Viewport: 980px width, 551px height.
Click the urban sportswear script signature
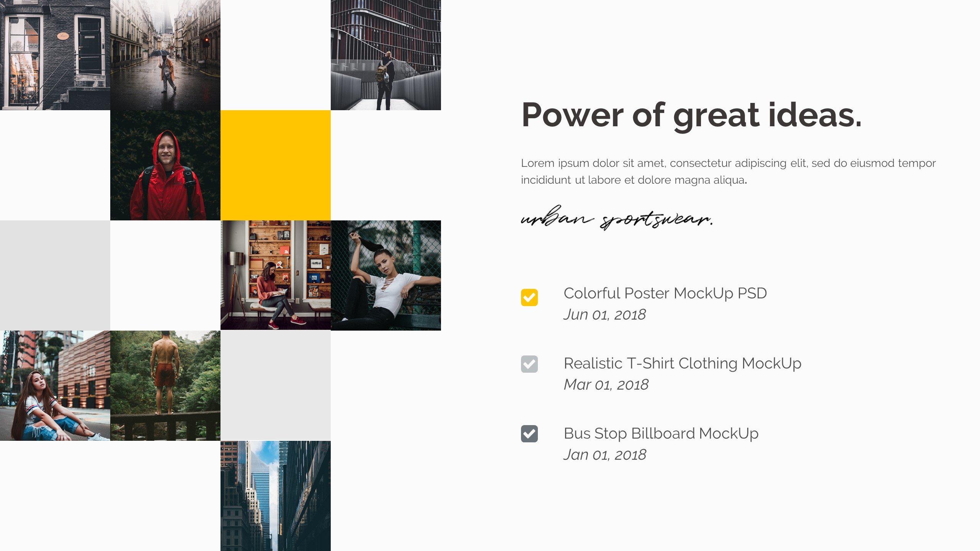[617, 218]
